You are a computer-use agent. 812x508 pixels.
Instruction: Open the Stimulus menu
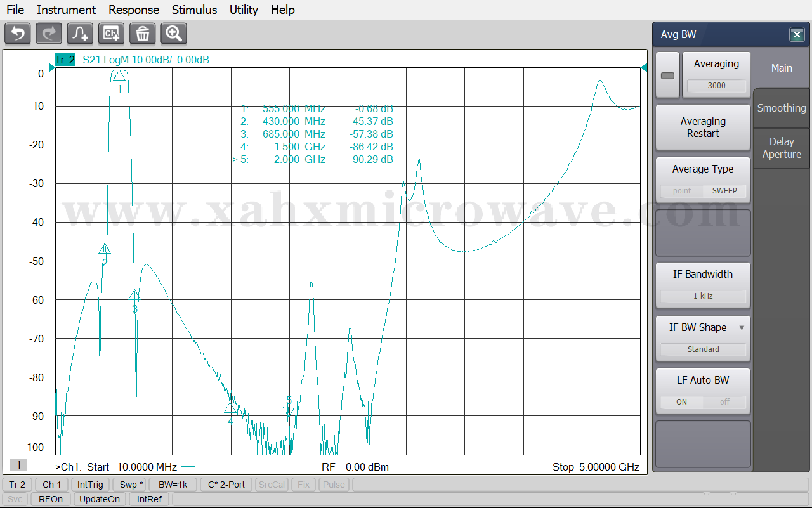194,10
